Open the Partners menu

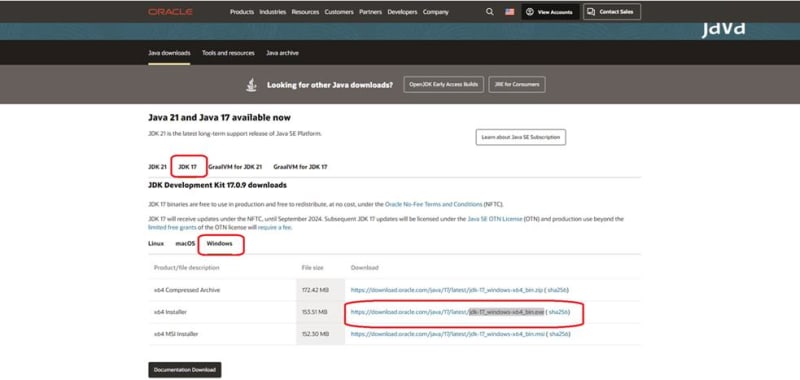click(370, 12)
